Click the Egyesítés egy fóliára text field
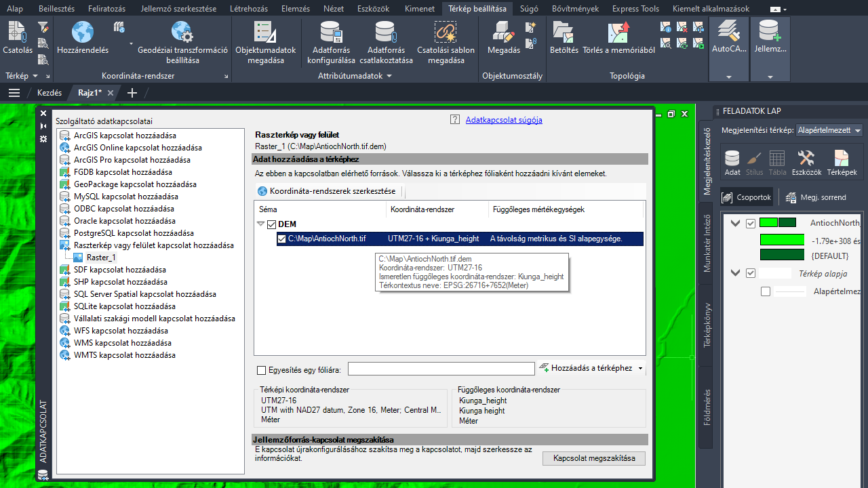Screen dimensions: 868x488 (441, 369)
